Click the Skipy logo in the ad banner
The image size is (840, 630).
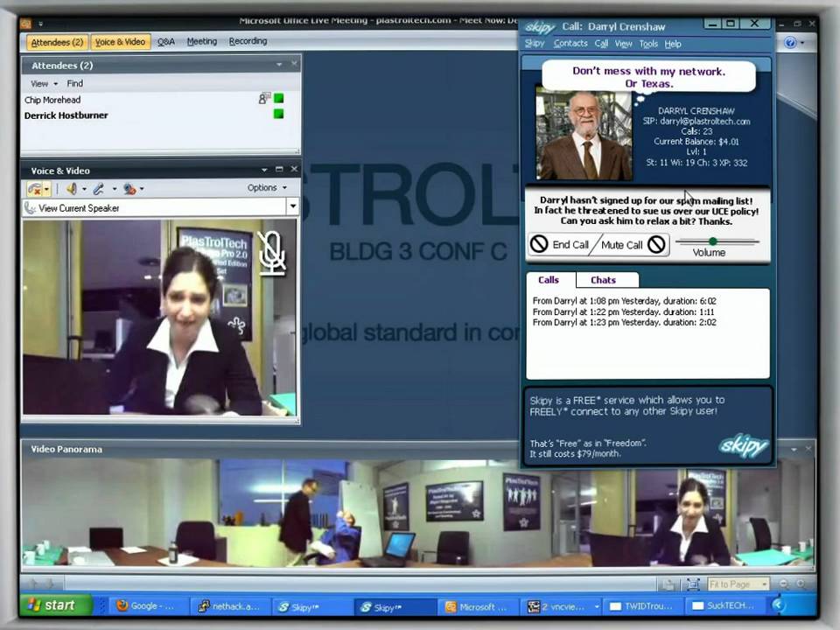743,445
